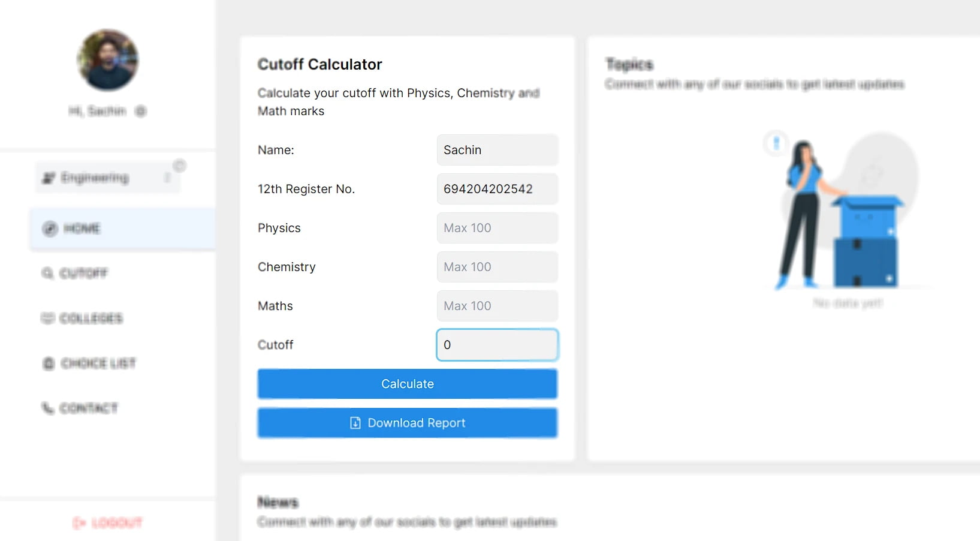Focus the Cutoff result field

[x=497, y=345]
